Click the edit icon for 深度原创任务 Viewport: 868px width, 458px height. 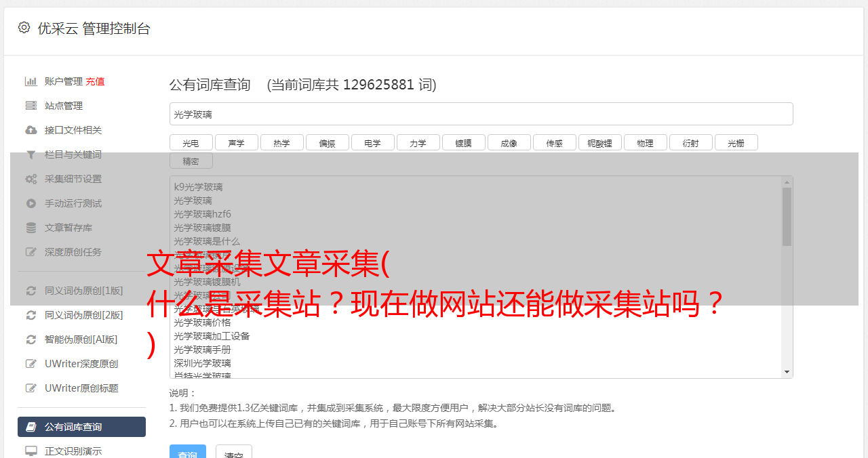point(31,252)
